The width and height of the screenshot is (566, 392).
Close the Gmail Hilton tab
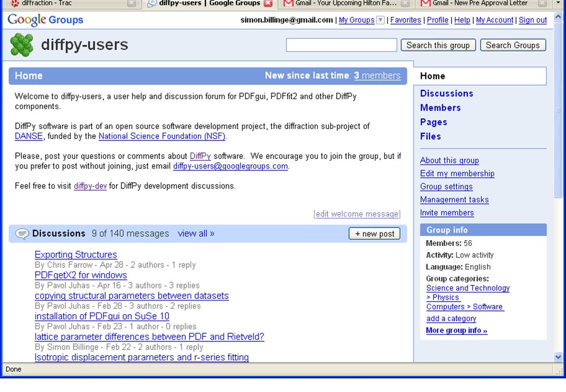coord(405,3)
